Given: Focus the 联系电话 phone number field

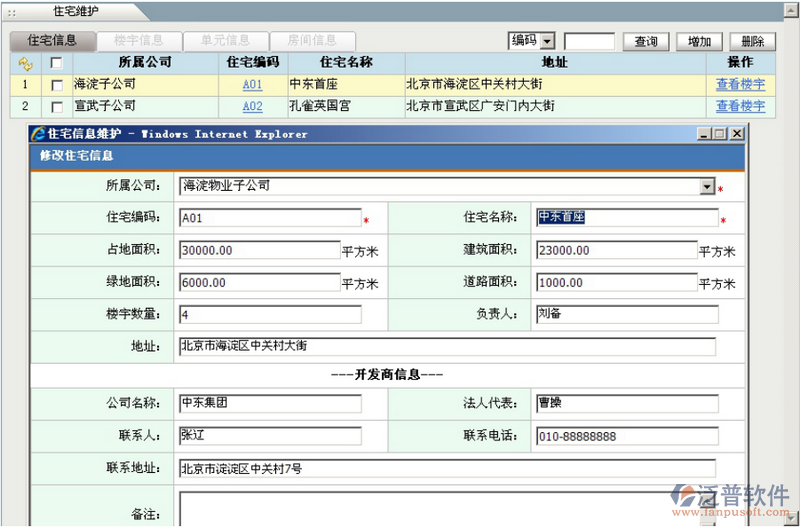Looking at the screenshot, I should pos(626,436).
